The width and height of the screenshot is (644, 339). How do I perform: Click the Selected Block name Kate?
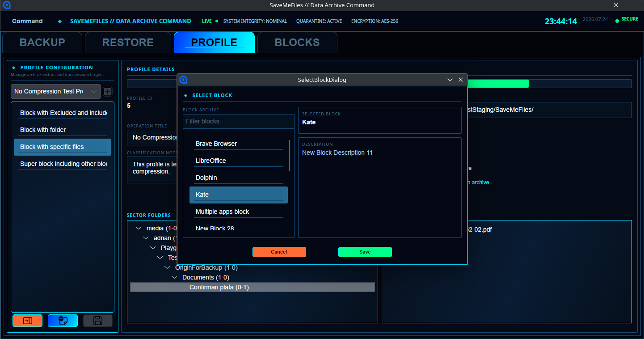click(309, 122)
